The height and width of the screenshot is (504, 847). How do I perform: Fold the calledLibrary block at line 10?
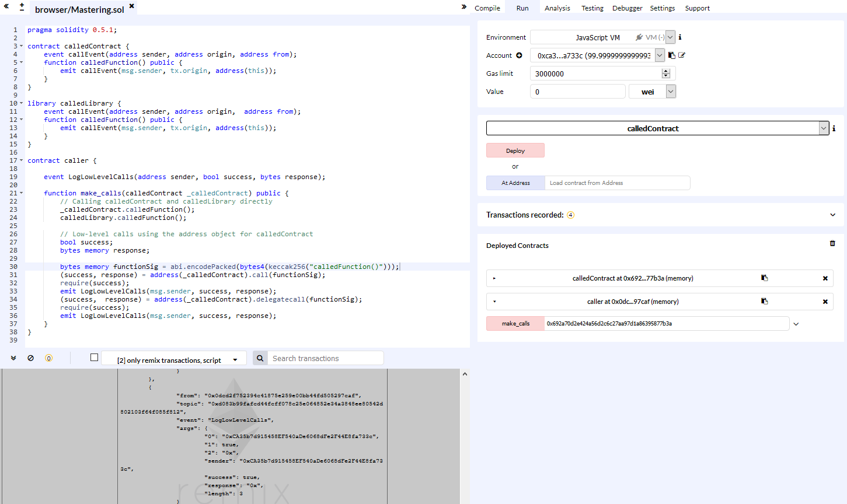[22, 103]
